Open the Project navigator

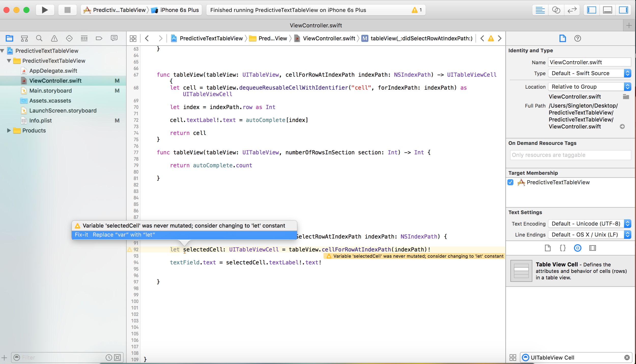(x=9, y=38)
